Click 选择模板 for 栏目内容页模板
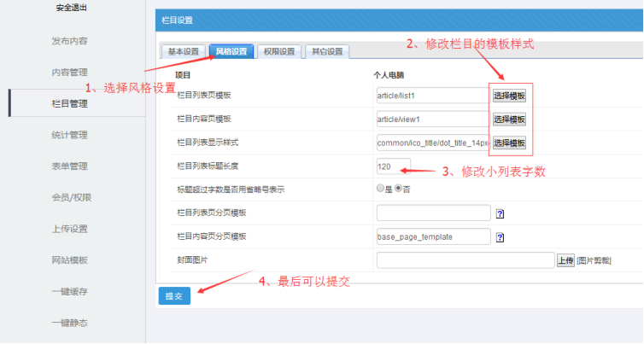The image size is (644, 344). [x=509, y=120]
